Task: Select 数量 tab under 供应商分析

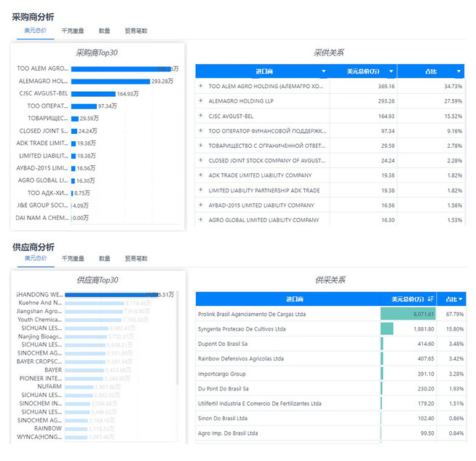Action: coord(104,259)
